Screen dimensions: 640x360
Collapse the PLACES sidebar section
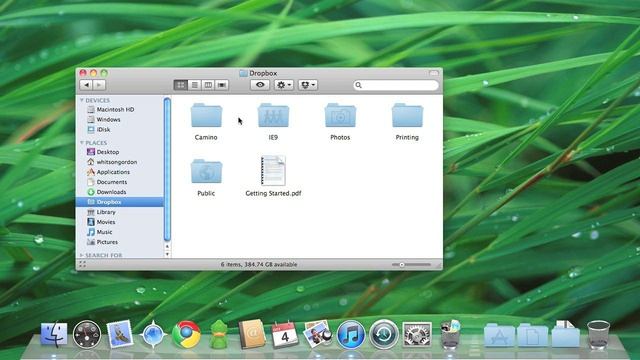[x=82, y=142]
